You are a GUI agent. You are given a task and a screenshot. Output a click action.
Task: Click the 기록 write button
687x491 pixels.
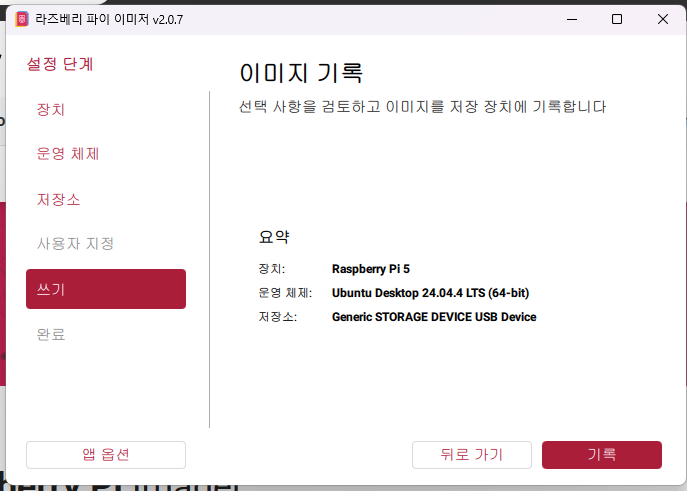tap(602, 455)
